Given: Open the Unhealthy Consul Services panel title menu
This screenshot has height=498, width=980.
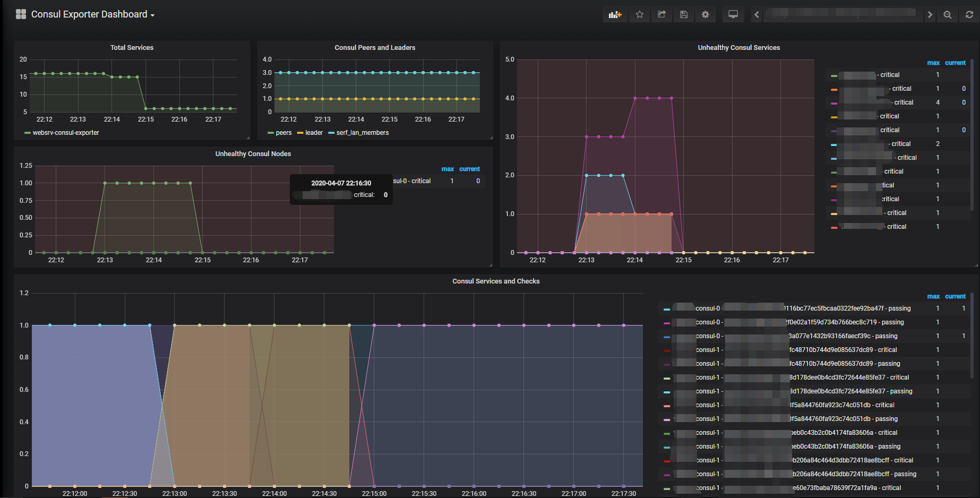Looking at the screenshot, I should [x=738, y=48].
